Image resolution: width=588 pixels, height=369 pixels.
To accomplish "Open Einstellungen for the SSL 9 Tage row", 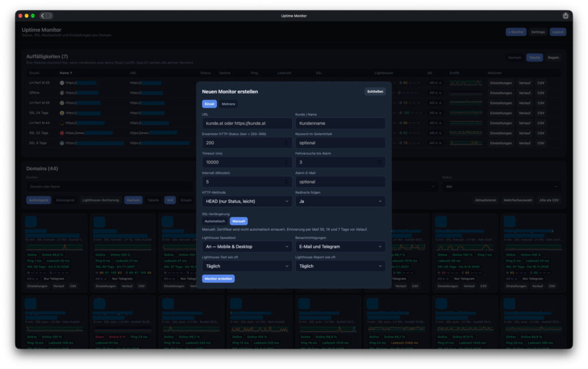I will click(x=501, y=143).
